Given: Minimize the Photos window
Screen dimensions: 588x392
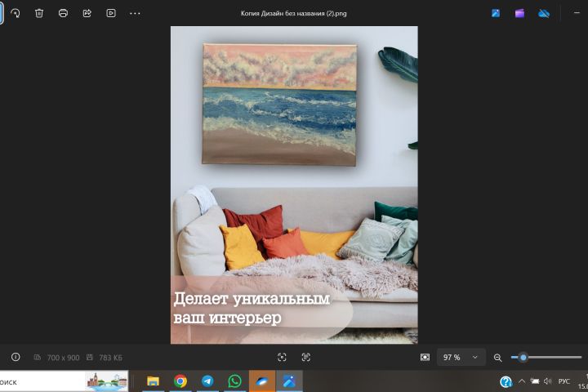Looking at the screenshot, I should click(577, 13).
